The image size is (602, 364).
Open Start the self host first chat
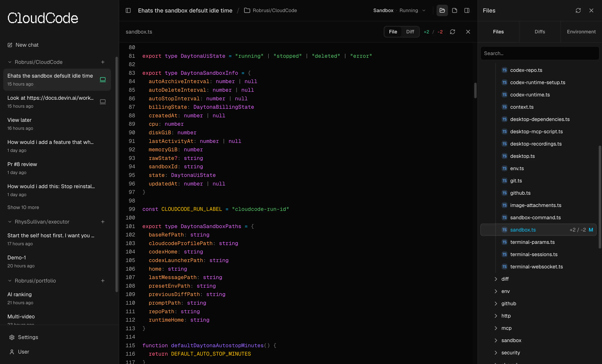[x=57, y=239]
